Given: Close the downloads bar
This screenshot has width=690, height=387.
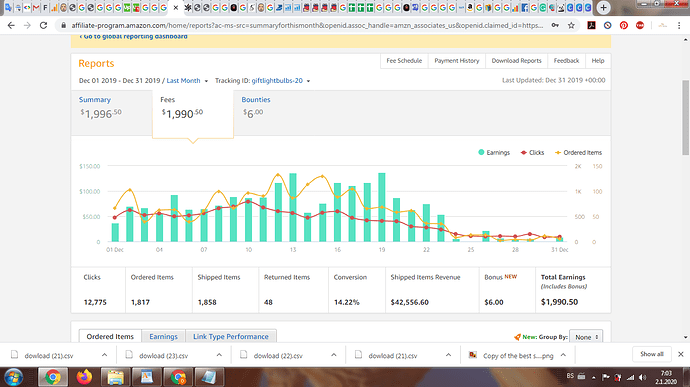Looking at the screenshot, I should pos(680,354).
